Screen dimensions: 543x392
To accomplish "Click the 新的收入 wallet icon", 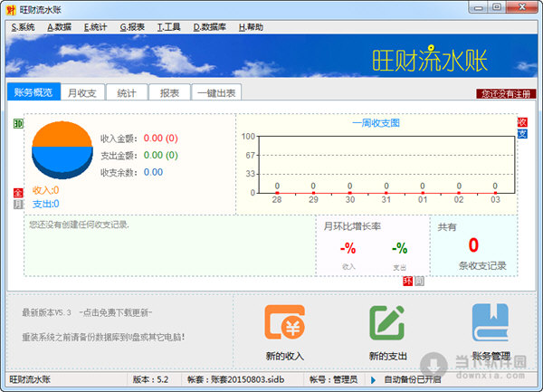I will pos(285,322).
